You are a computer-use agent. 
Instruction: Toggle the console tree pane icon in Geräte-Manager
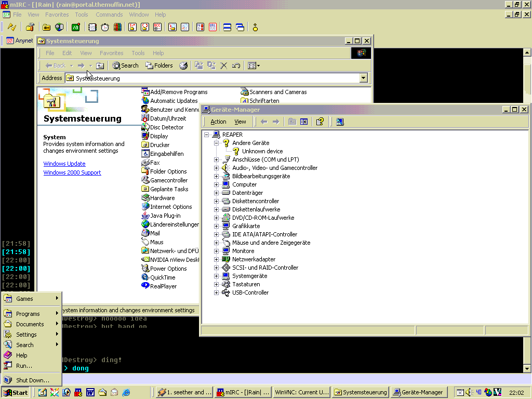point(304,122)
